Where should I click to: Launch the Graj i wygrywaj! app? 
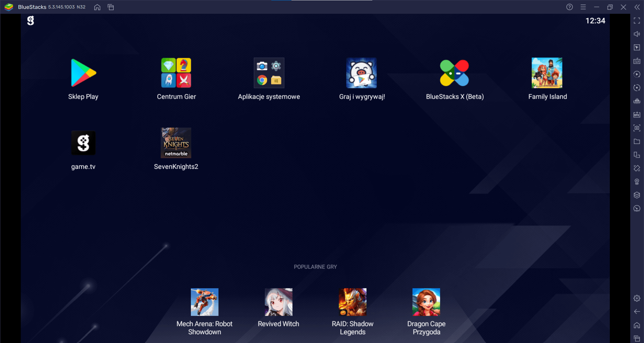tap(362, 73)
